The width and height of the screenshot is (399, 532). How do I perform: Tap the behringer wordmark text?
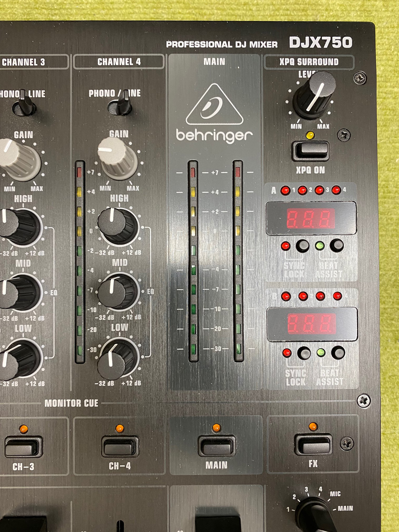(x=214, y=135)
